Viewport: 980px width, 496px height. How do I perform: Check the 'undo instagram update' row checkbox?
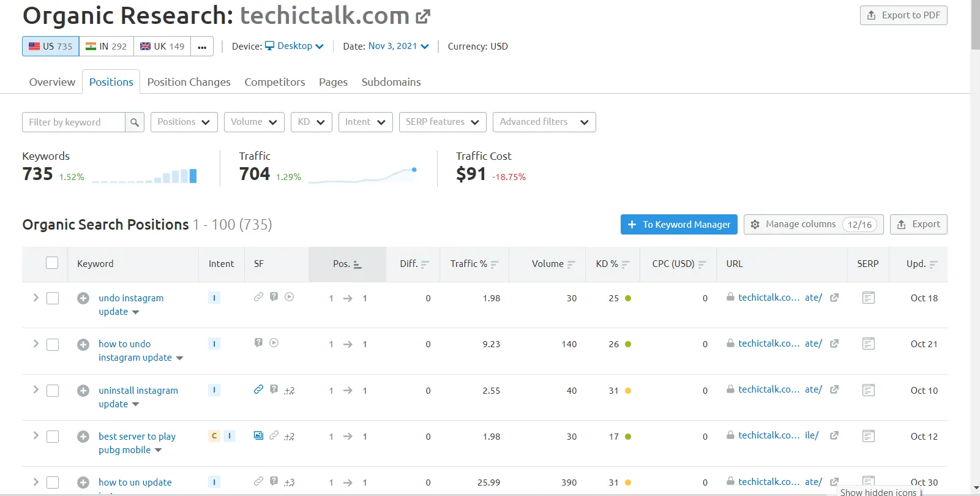(53, 298)
